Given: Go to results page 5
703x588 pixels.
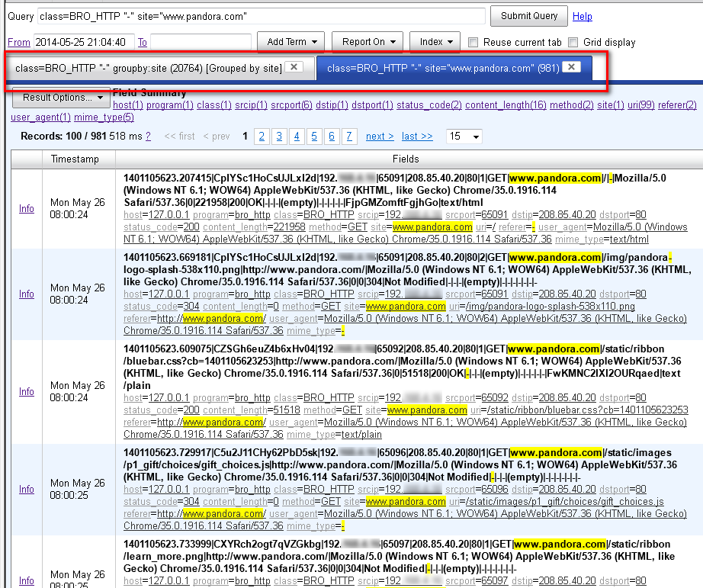Looking at the screenshot, I should pos(314,136).
